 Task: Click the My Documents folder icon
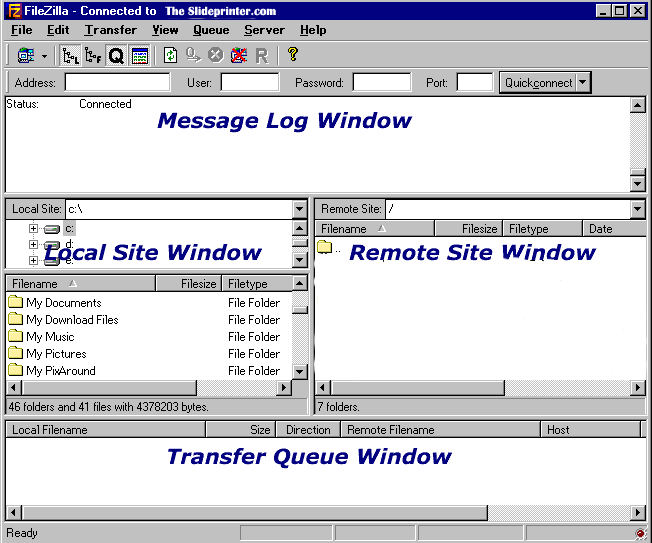15,301
